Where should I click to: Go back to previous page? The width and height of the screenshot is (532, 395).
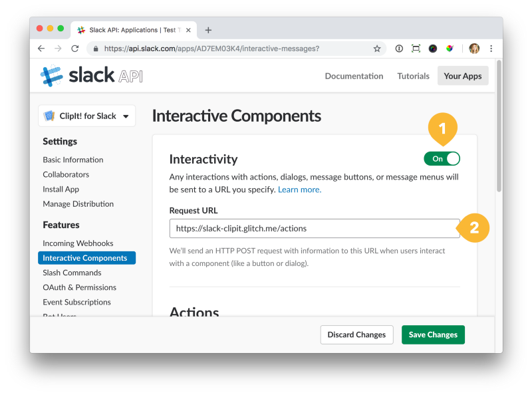pyautogui.click(x=41, y=49)
